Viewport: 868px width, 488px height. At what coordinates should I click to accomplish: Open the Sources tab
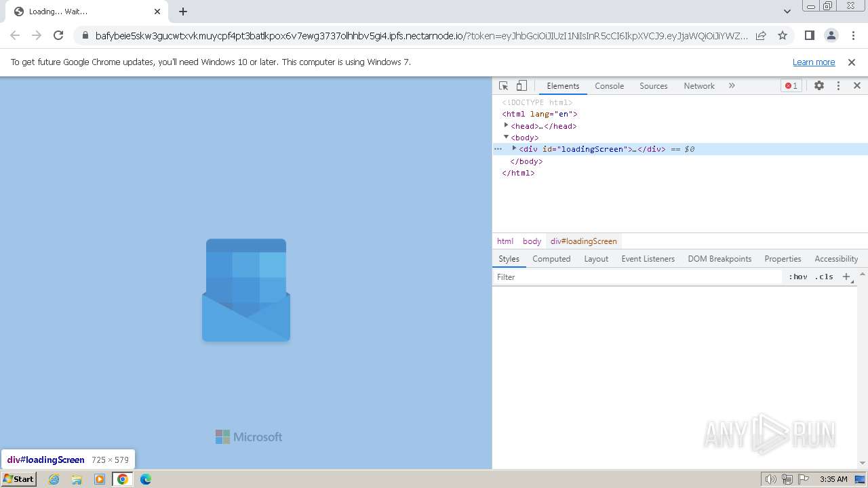click(653, 86)
